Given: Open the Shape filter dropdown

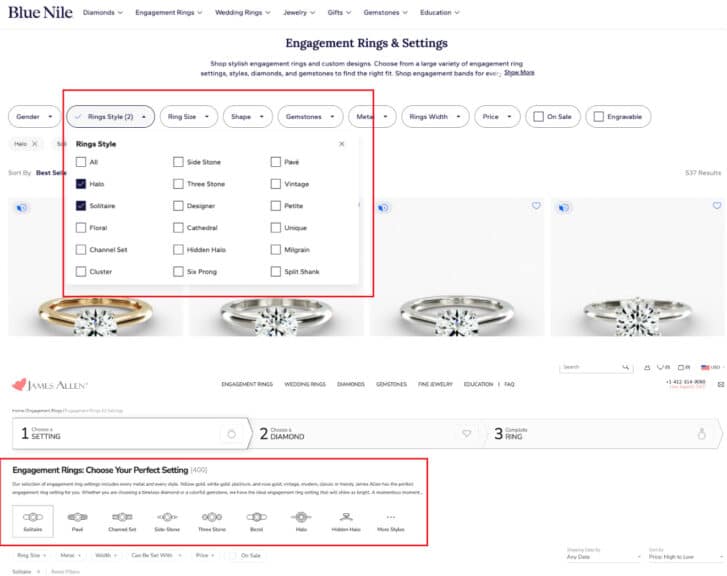Looking at the screenshot, I should pos(248,116).
